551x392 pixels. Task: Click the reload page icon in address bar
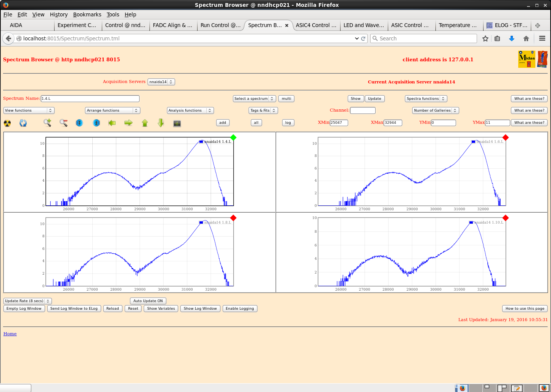pos(363,38)
